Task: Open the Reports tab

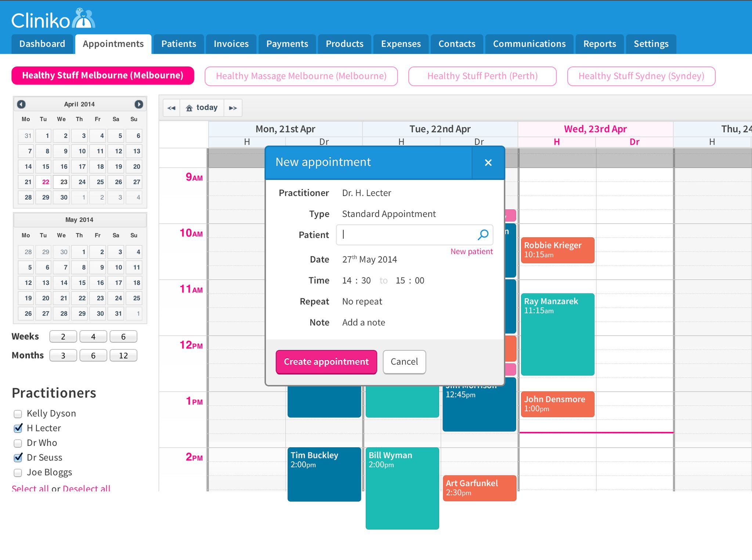Action: point(599,44)
